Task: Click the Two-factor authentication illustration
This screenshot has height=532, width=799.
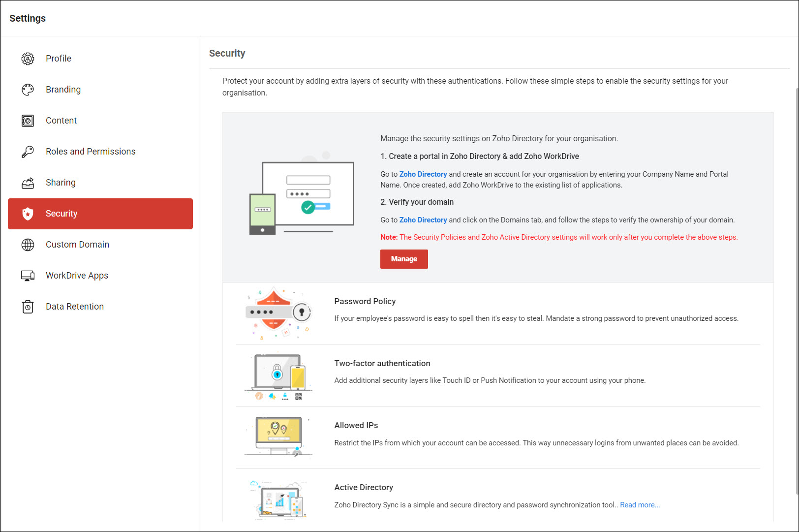Action: click(279, 376)
